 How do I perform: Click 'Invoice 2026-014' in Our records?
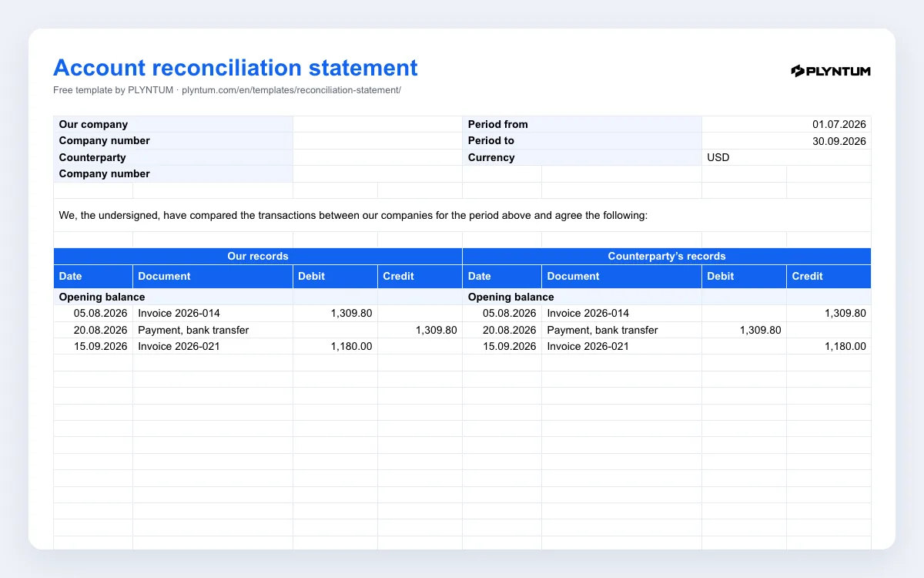[179, 314]
